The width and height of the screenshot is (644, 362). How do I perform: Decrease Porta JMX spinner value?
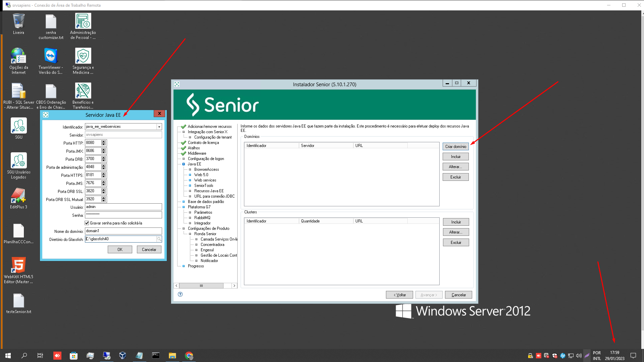(104, 152)
